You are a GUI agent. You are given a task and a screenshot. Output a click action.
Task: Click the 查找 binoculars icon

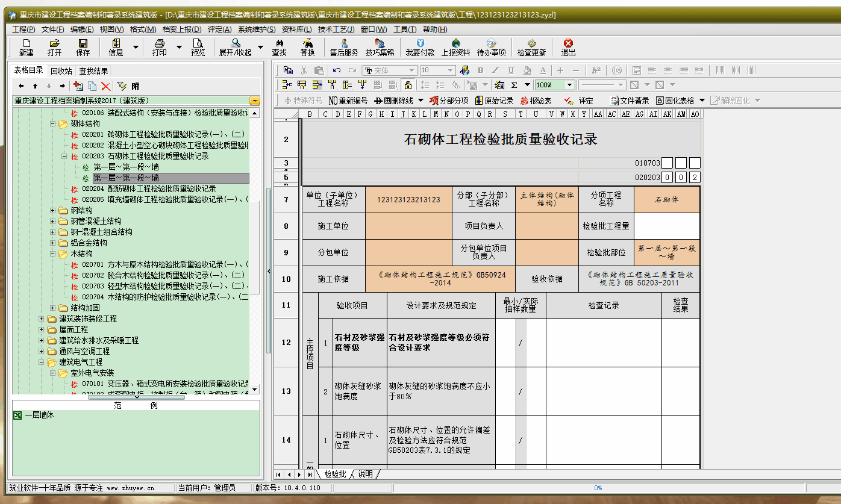(280, 47)
